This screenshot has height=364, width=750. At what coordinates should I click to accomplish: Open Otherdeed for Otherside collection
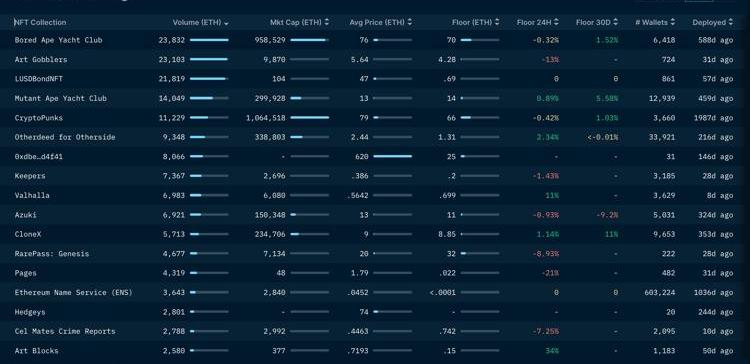click(65, 137)
